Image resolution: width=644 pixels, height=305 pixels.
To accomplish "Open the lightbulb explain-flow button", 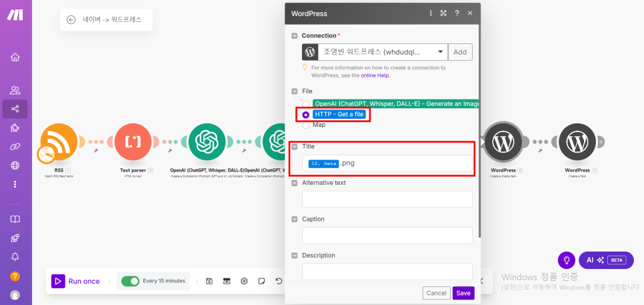I will pyautogui.click(x=567, y=260).
